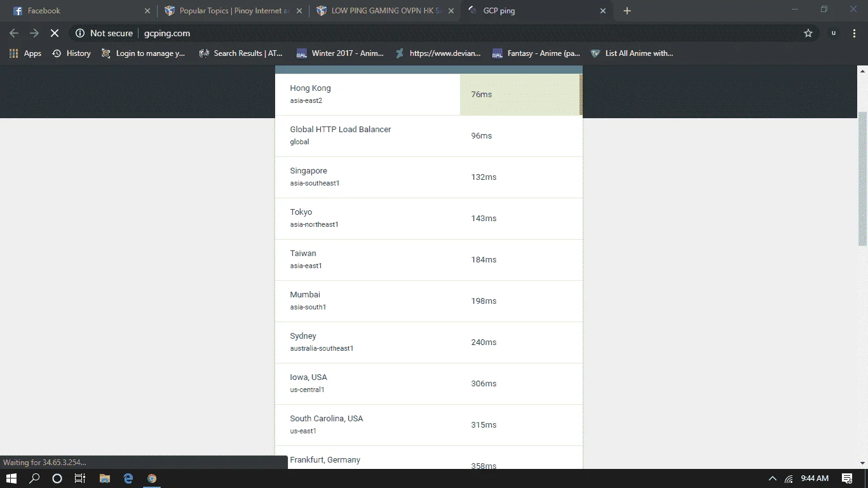Select the Taiwan asia-east1 row
This screenshot has height=488, width=868.
coord(428,260)
